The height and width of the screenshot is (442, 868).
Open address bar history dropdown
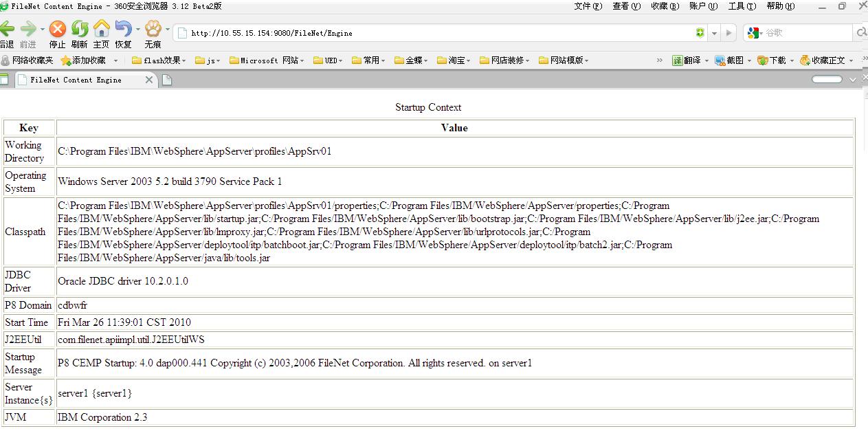(x=714, y=33)
